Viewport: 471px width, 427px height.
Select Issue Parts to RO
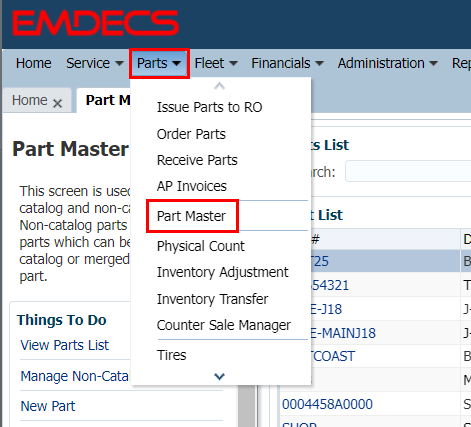coord(210,107)
